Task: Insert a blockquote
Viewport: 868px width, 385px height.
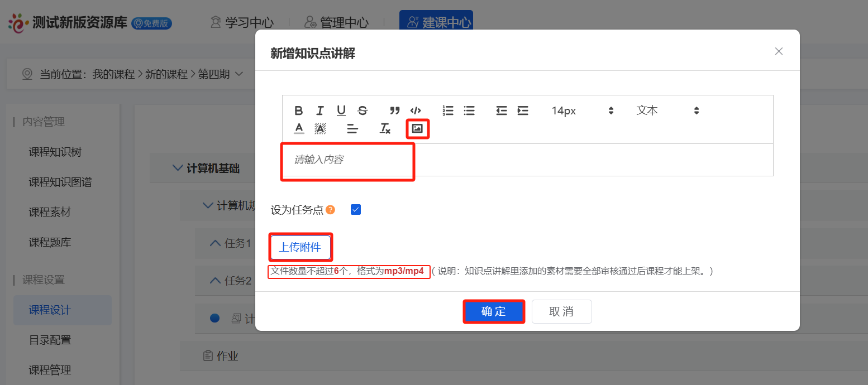Action: (x=394, y=110)
